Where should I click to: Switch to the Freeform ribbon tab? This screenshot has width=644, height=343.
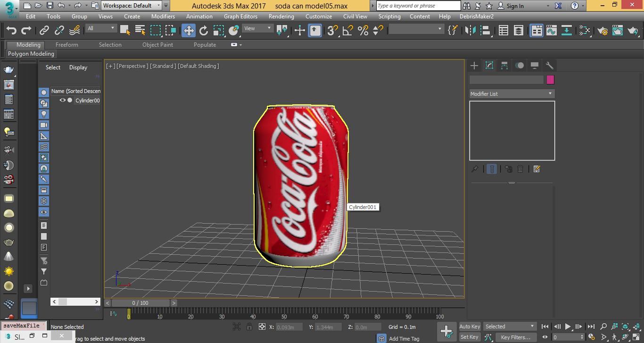pyautogui.click(x=67, y=45)
